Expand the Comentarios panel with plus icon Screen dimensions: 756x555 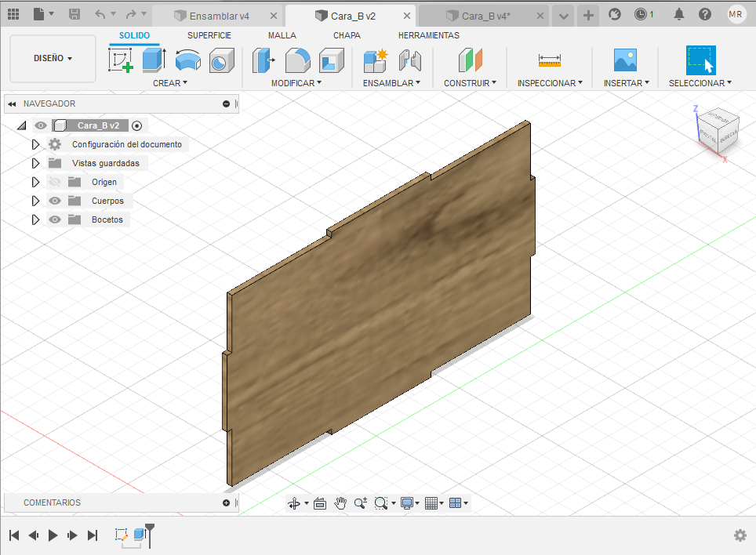[x=226, y=503]
